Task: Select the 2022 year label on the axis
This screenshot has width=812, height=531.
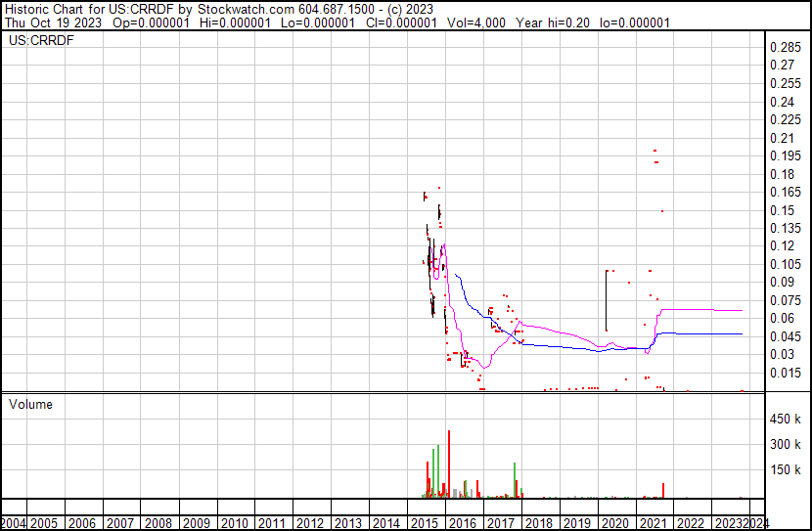Action: click(691, 523)
